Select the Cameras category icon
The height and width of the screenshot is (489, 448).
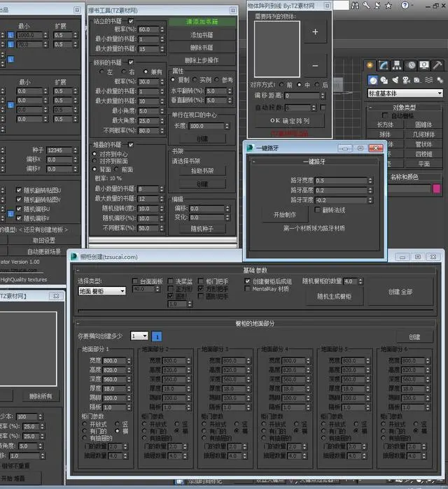[406, 80]
